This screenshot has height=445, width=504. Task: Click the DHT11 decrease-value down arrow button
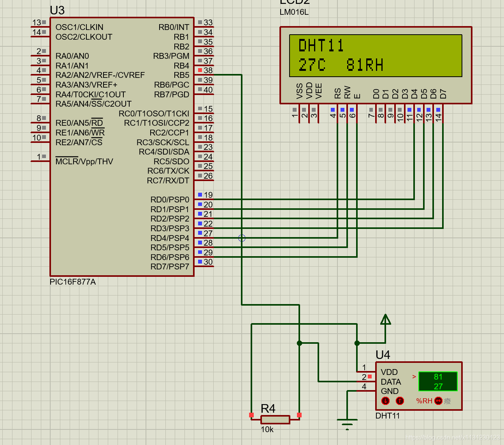click(x=385, y=401)
